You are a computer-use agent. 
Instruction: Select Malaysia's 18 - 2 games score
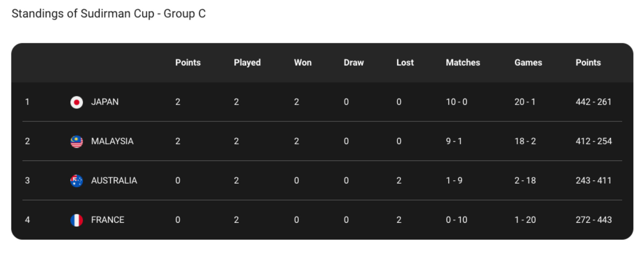(x=525, y=141)
